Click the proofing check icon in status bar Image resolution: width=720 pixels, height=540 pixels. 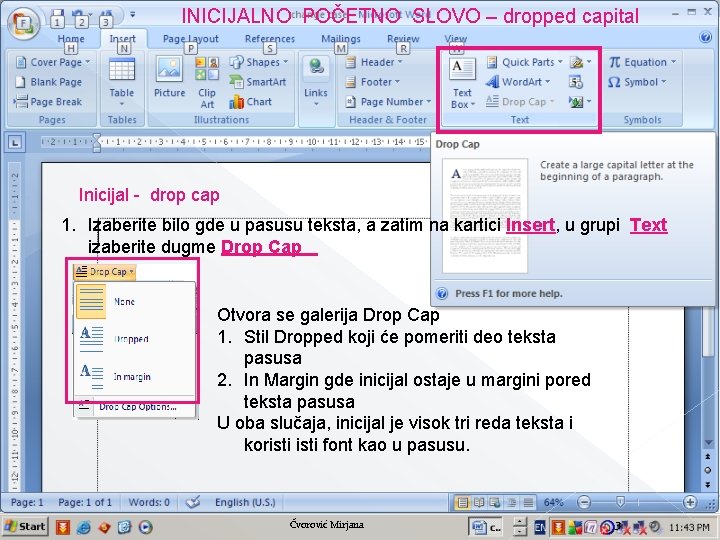pos(193,502)
